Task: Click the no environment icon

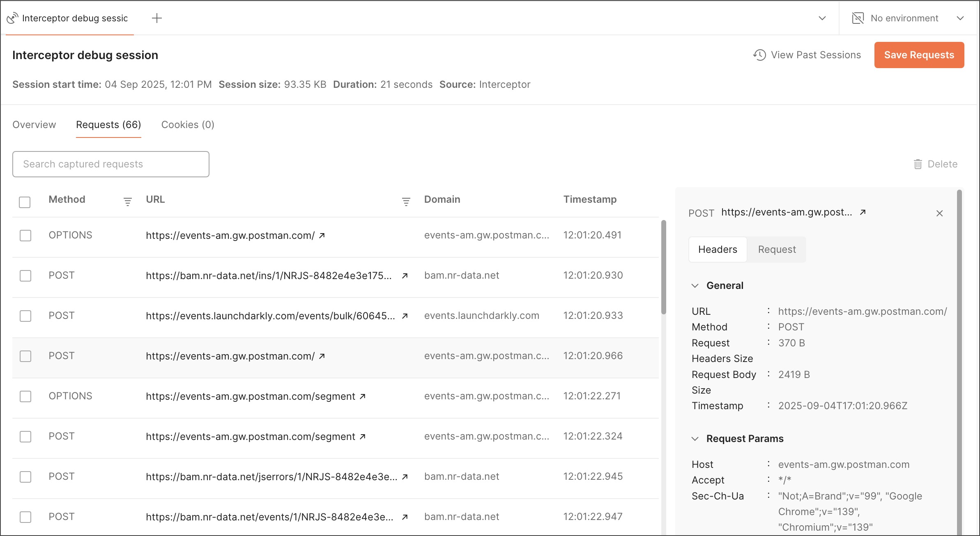Action: [x=858, y=18]
